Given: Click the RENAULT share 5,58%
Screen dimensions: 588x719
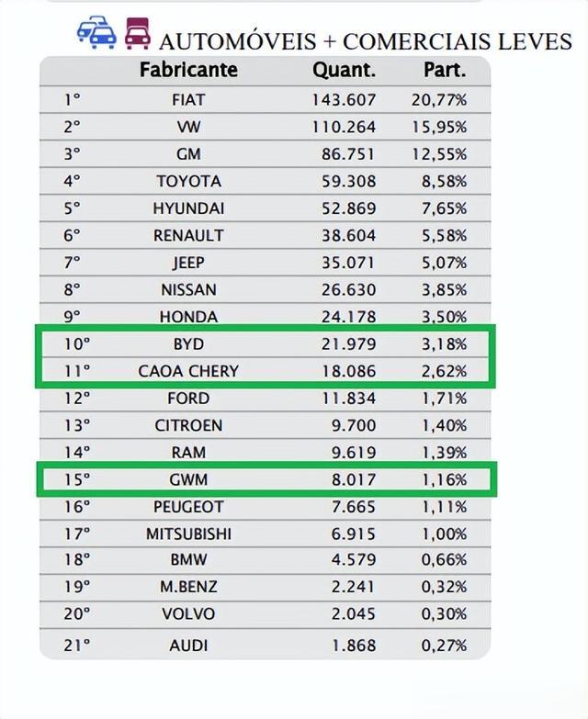Looking at the screenshot, I should pyautogui.click(x=444, y=235).
